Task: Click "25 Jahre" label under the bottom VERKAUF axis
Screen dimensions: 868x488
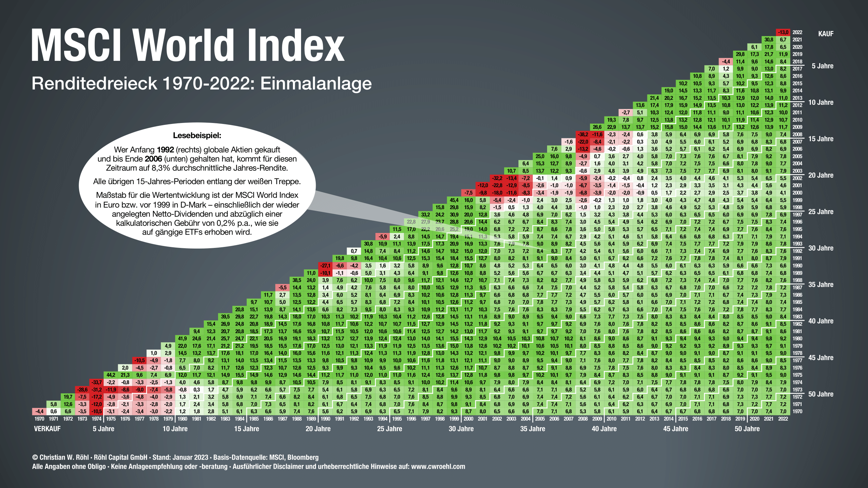Action: [390, 429]
